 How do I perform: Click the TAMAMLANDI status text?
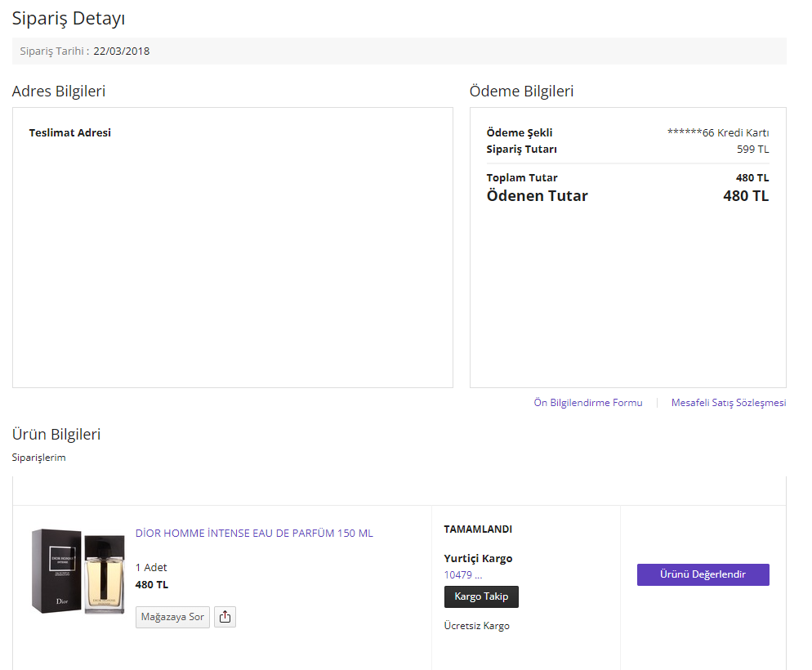click(478, 529)
